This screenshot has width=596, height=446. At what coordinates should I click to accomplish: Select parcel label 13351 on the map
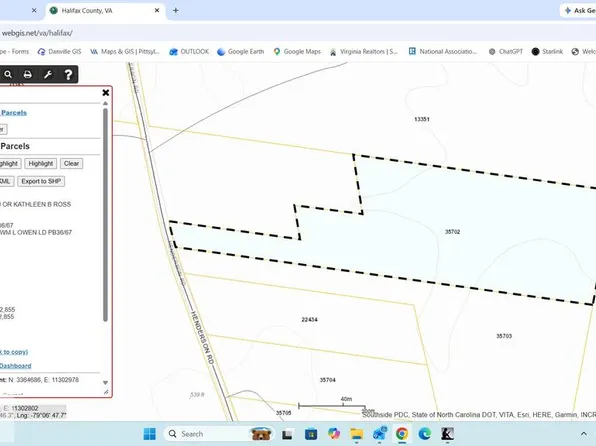pyautogui.click(x=422, y=119)
